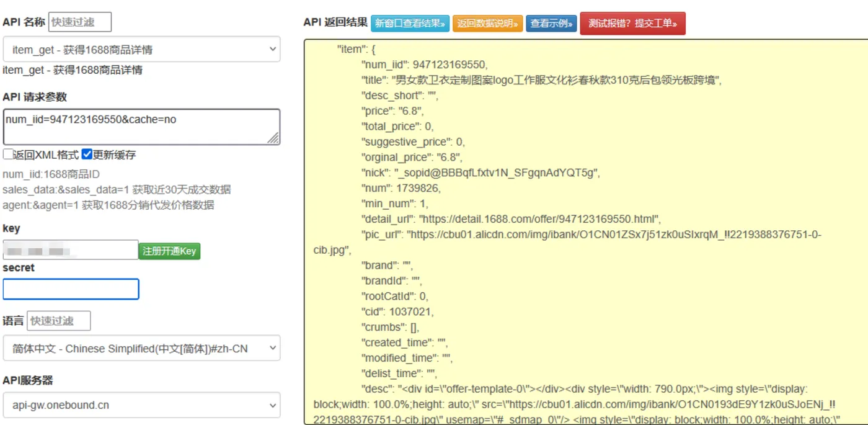
Task: Click the "desc_short" line in results
Action: 400,96
